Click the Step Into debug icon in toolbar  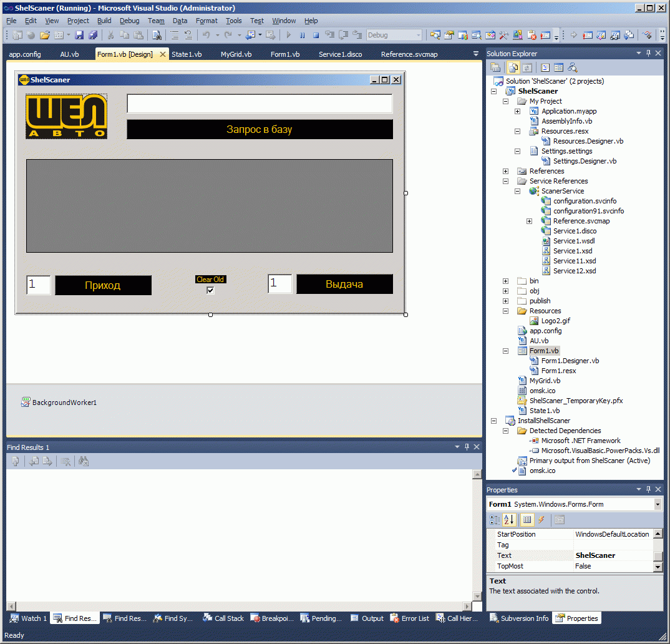(330, 35)
